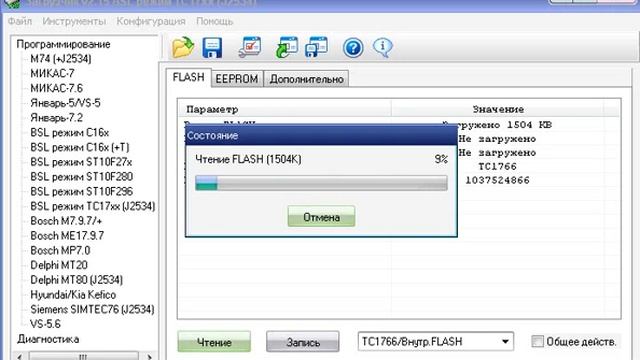Viewport: 640px width, 360px height.
Task: Select BSL режим ST10F296 item
Action: click(82, 191)
